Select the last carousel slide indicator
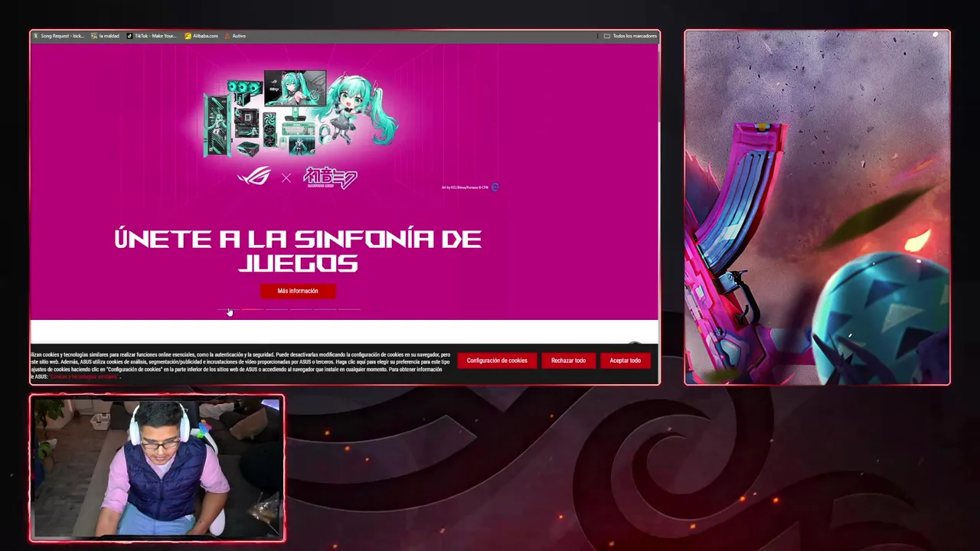Image resolution: width=980 pixels, height=551 pixels. (350, 310)
